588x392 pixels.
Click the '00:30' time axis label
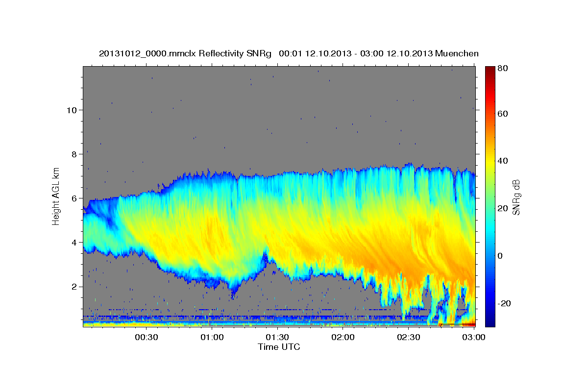pos(146,338)
